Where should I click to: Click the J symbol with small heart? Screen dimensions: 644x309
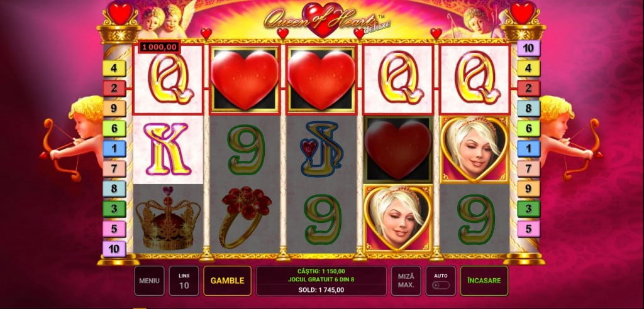321,149
